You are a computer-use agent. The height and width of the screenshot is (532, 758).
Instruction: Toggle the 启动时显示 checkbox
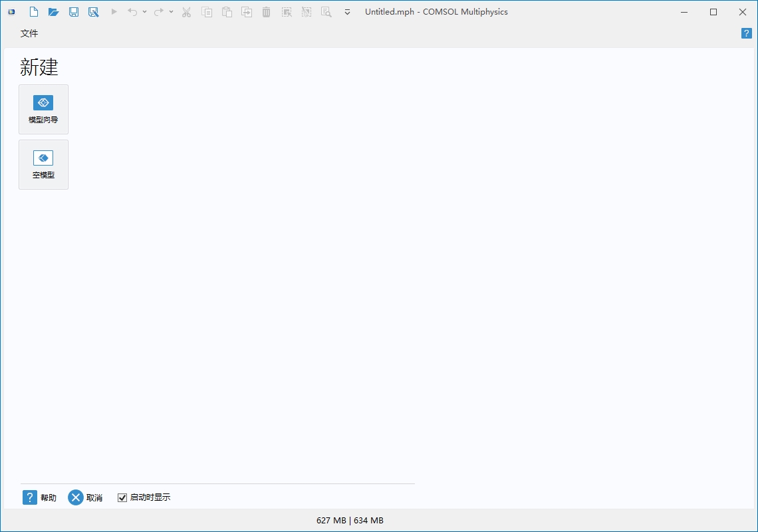[122, 497]
